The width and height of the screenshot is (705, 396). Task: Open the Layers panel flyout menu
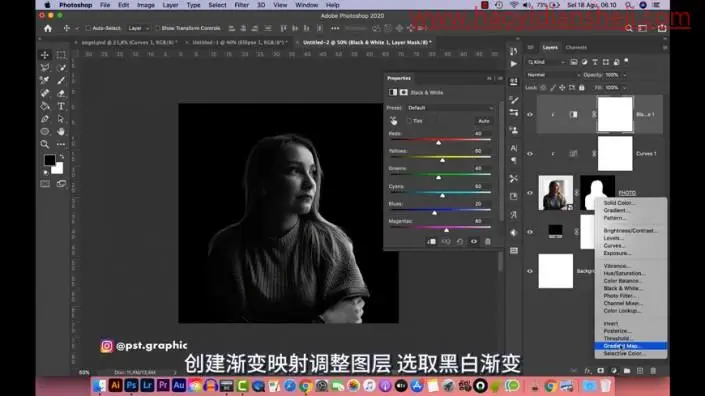coord(665,47)
